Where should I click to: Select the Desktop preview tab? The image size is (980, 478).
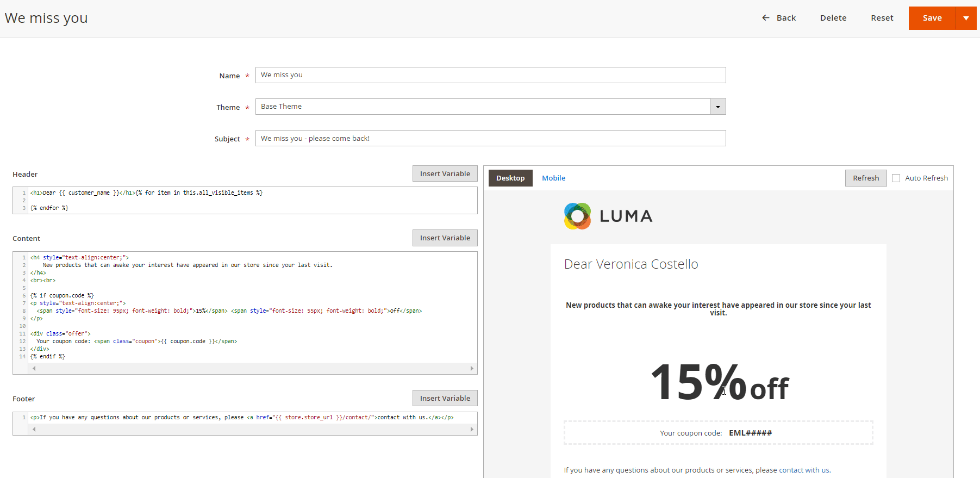[x=510, y=178]
